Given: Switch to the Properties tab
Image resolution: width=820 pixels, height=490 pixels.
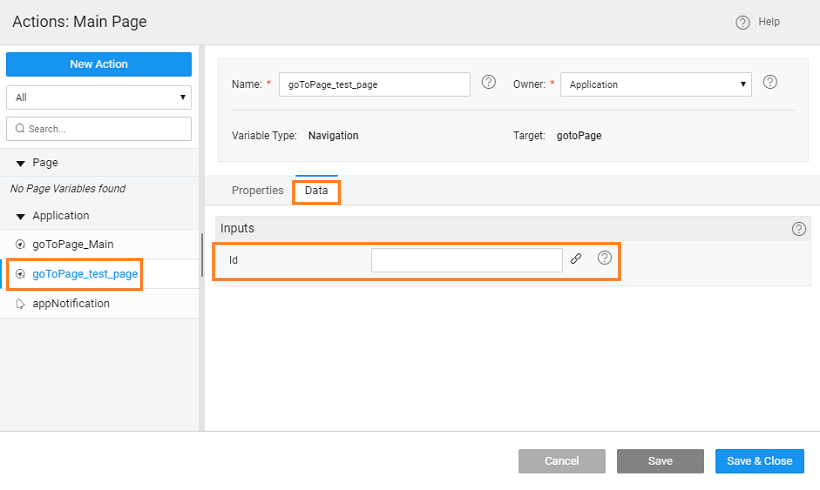Looking at the screenshot, I should [x=257, y=190].
